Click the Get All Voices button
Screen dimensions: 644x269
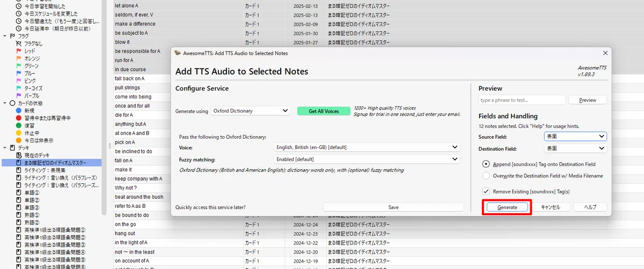tap(324, 111)
